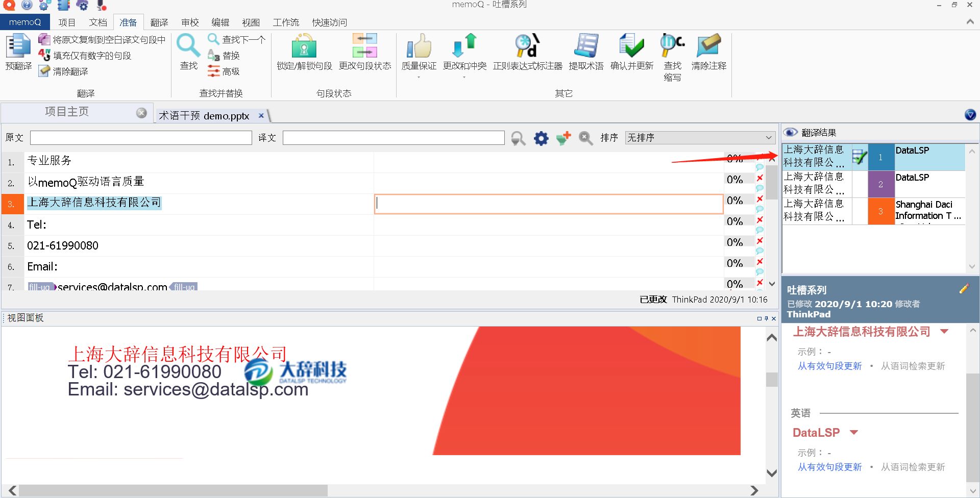The image size is (980, 498).
Task: Toggle the eye icon beside 翻译结果
Action: (790, 132)
